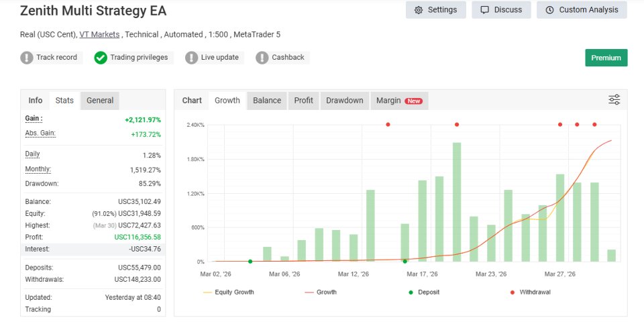Toggle the Equity Growth legend series
This screenshot has width=644, height=328.
(x=228, y=292)
